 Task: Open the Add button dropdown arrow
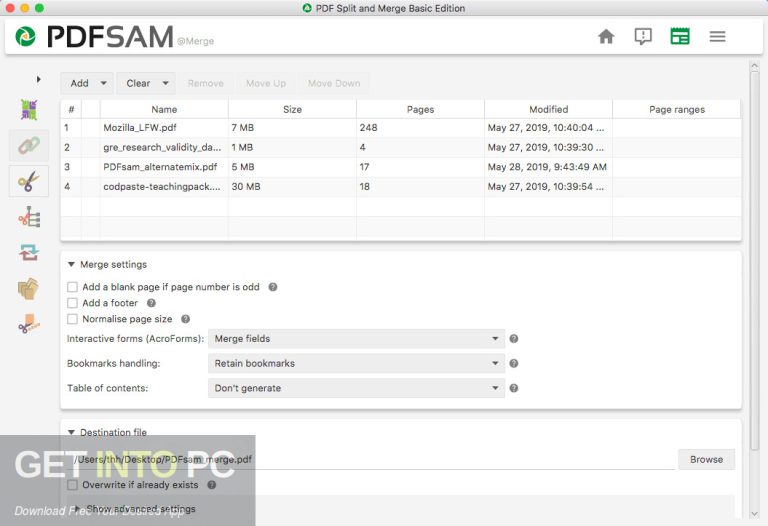(103, 83)
